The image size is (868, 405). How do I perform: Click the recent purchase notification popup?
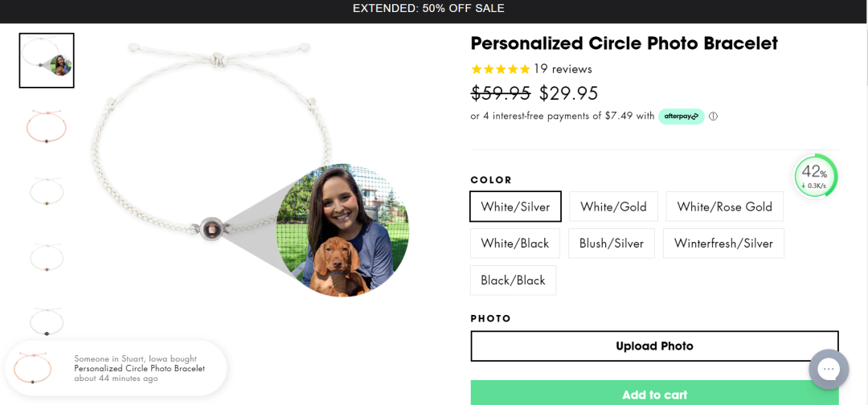click(116, 368)
